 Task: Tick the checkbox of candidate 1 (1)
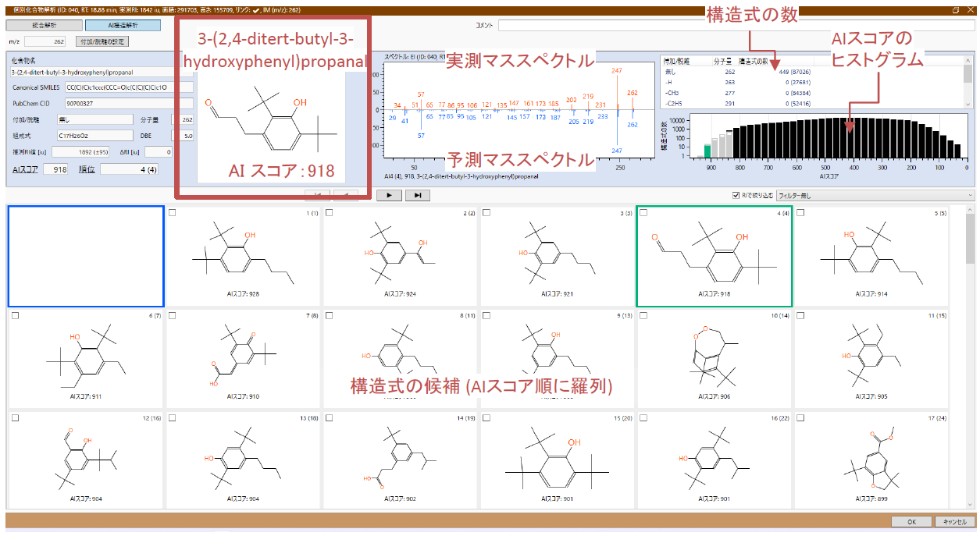click(x=172, y=213)
